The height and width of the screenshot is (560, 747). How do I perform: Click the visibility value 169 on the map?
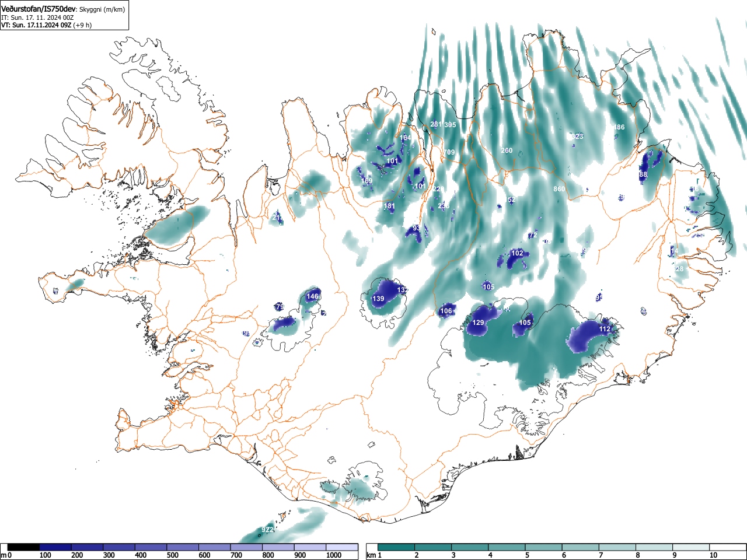coord(366,181)
